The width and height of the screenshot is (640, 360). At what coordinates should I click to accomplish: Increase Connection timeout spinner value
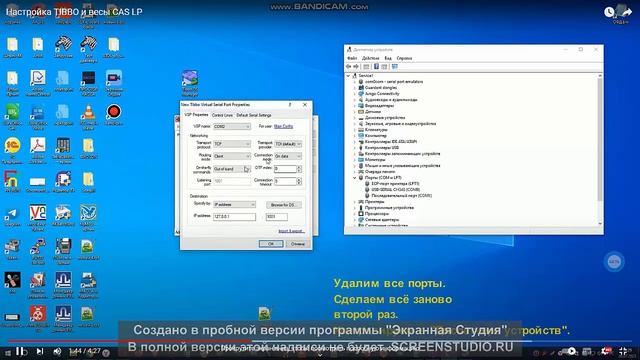tap(299, 179)
